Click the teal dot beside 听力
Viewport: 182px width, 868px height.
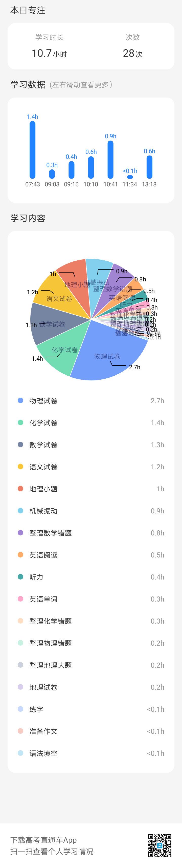(x=20, y=577)
